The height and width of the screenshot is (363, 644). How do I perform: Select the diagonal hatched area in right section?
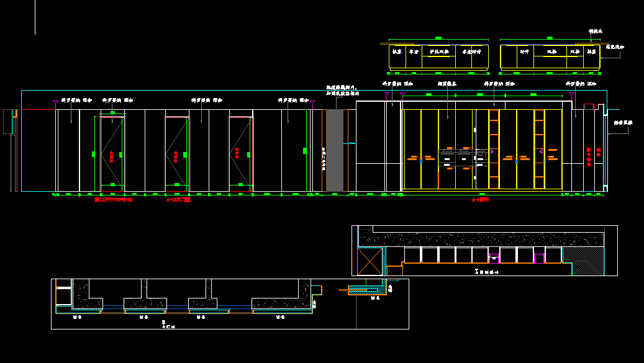[x=583, y=261]
